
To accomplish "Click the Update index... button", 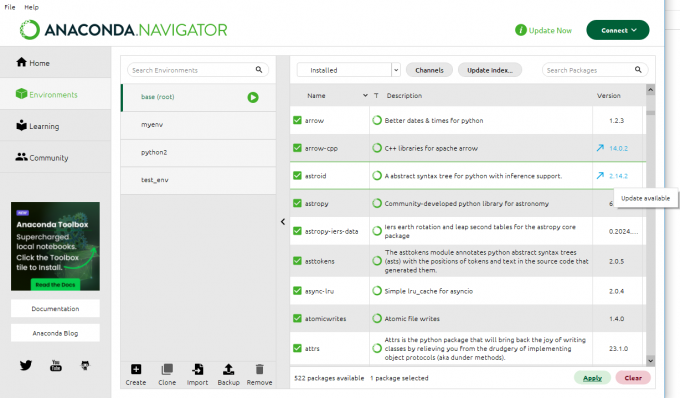I will 490,70.
